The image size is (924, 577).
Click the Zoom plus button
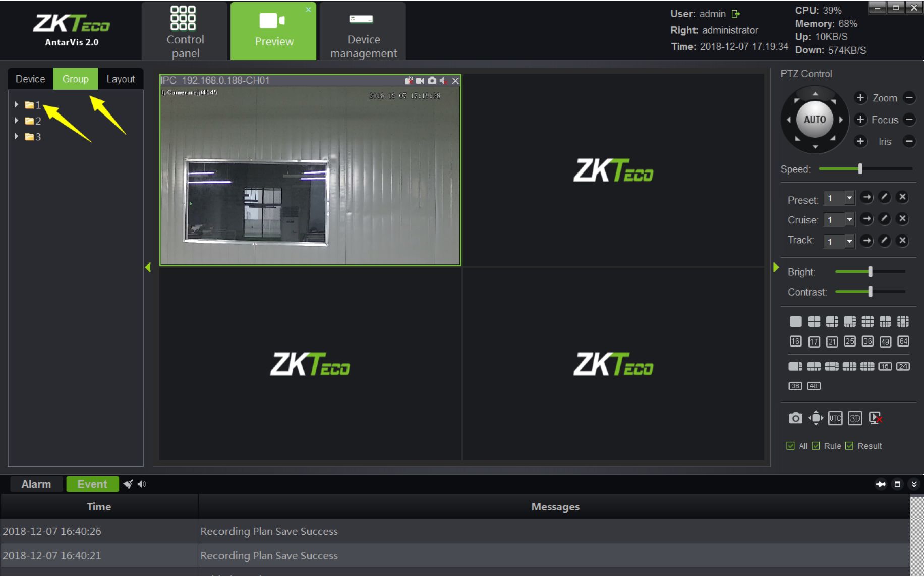click(x=860, y=98)
